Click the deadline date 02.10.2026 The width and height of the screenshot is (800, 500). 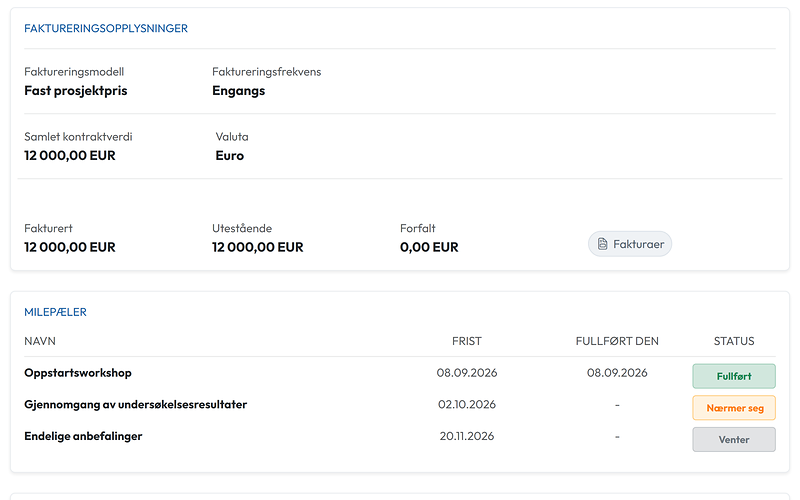tap(467, 405)
